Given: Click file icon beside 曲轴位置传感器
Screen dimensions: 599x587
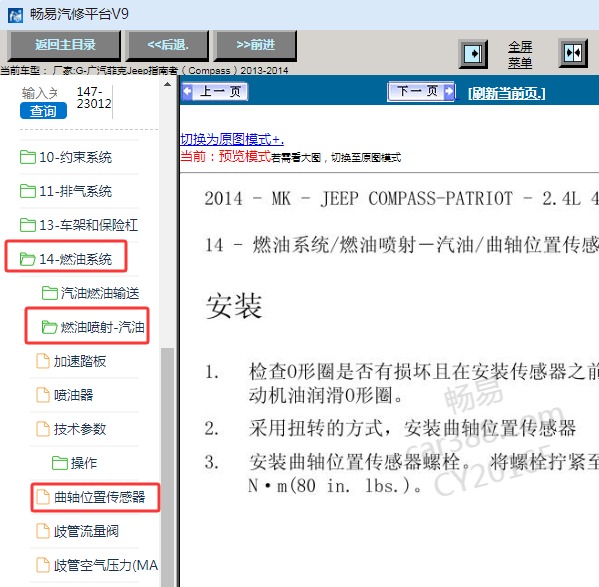Looking at the screenshot, I should (43, 497).
